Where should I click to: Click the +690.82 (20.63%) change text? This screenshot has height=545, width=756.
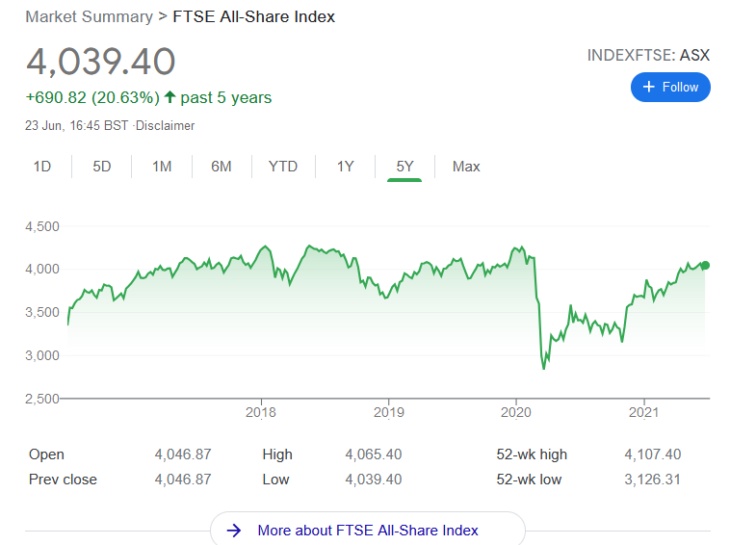[92, 97]
